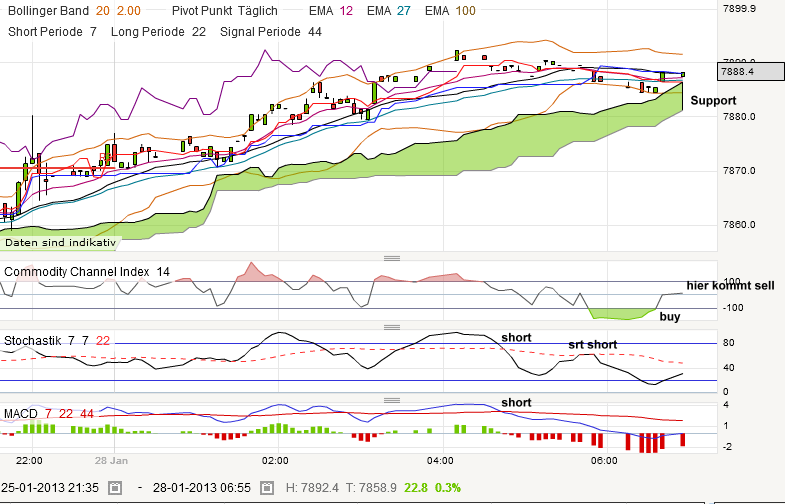The image size is (785, 504).
Task: Select the Pivot Punkt Täglich indicator
Action: [x=225, y=11]
